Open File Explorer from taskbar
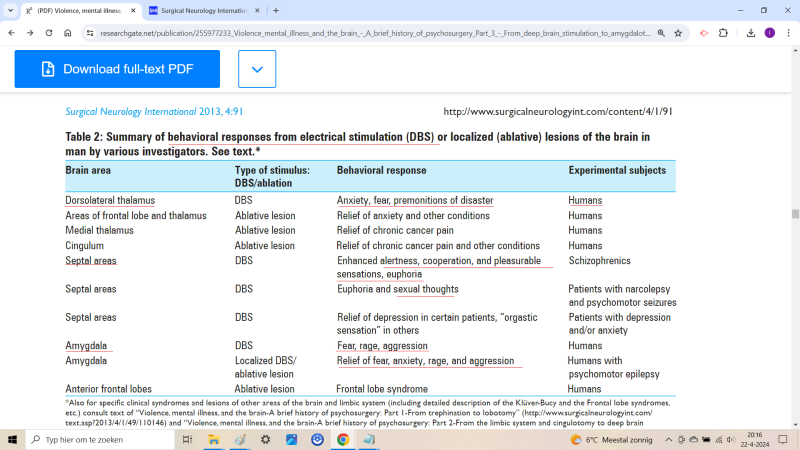Image resolution: width=800 pixels, height=450 pixels. point(213,439)
